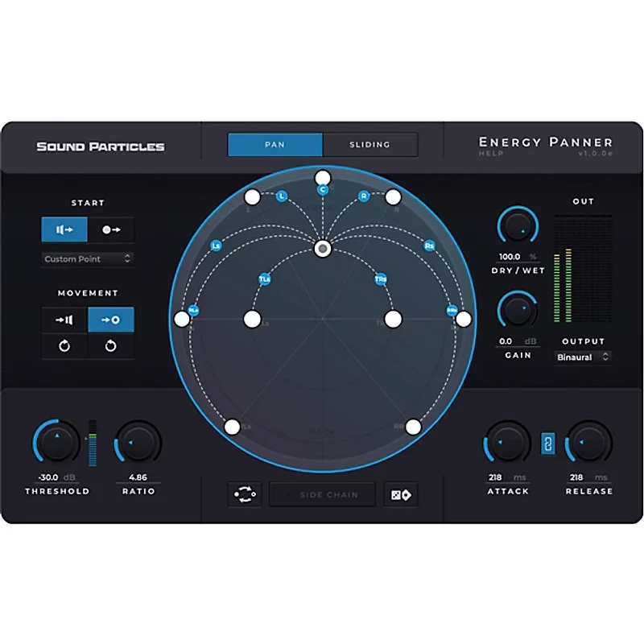The image size is (644, 644).
Task: Select the center point in the panning circle
Action: point(322,248)
